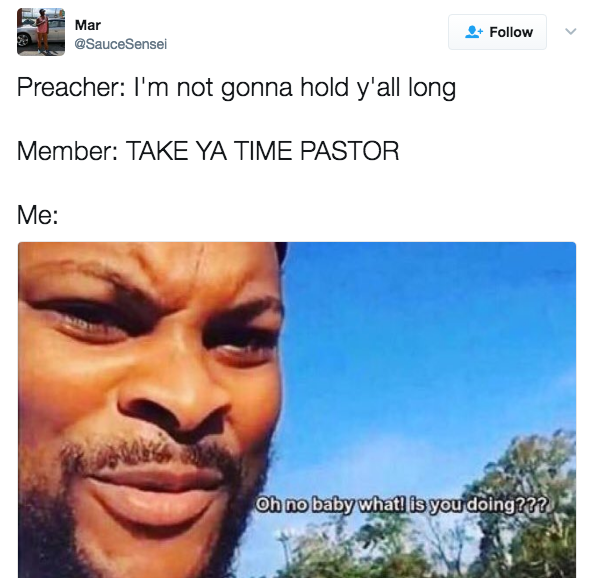
Task: Expand the chevron menu beside Follow
Action: click(570, 32)
